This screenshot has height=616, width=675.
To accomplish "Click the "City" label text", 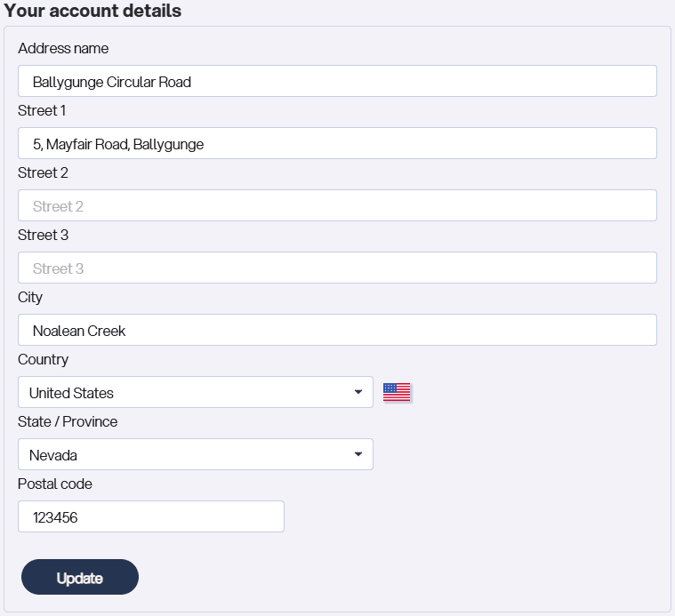I will pos(30,297).
